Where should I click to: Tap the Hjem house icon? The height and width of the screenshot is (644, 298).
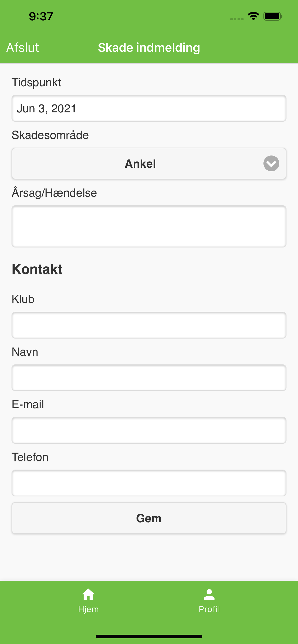(88, 594)
